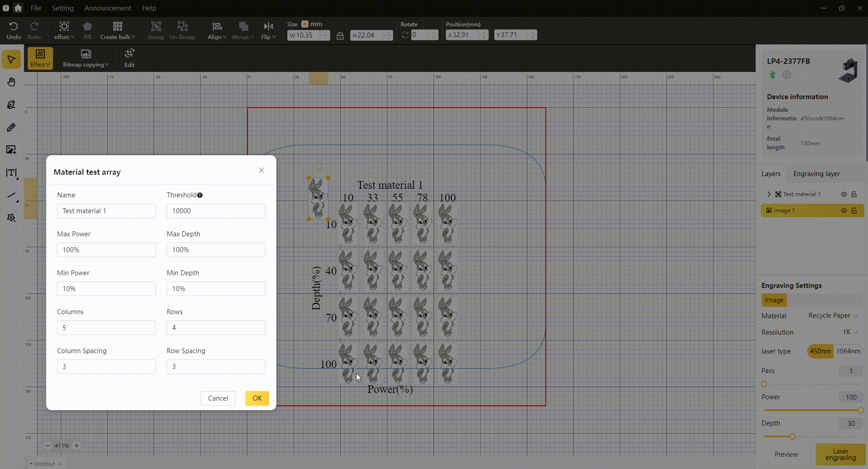Open the Setting menu
This screenshot has width=868, height=469.
[63, 8]
